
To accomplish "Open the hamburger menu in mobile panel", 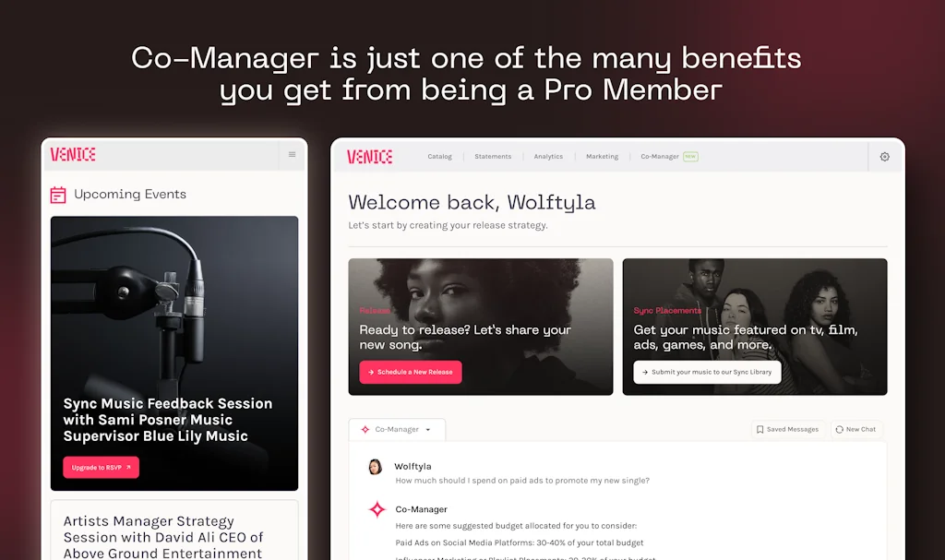I will 293,154.
